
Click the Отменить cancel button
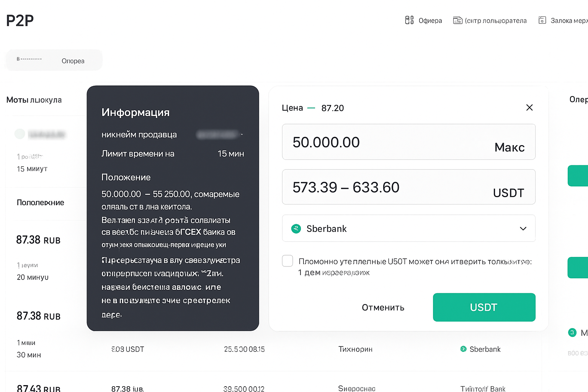tap(383, 307)
